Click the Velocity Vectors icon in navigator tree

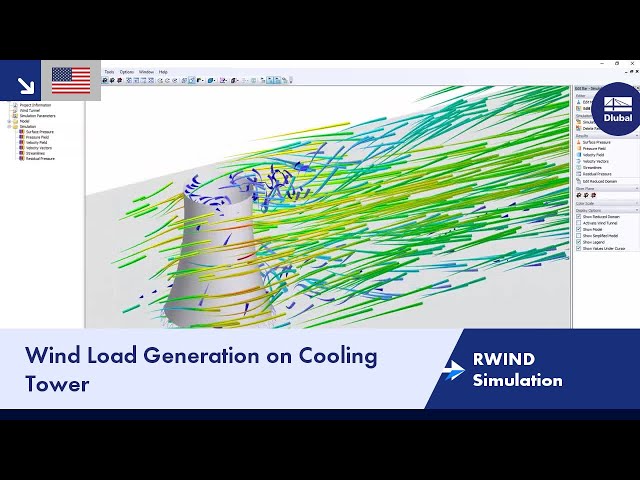(x=22, y=148)
